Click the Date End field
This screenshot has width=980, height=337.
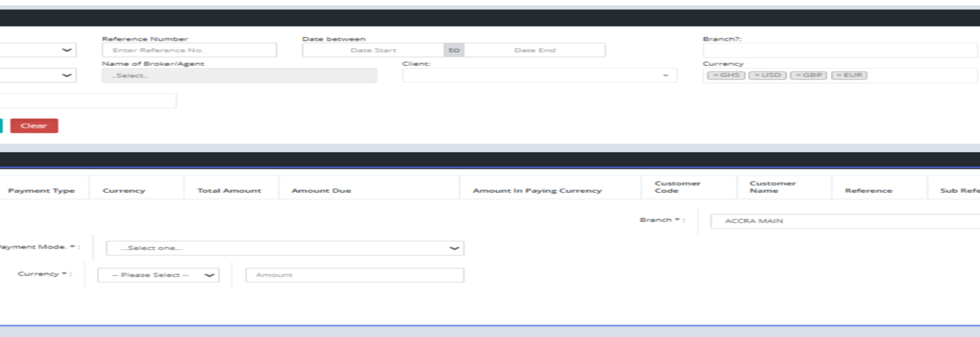tap(534, 50)
